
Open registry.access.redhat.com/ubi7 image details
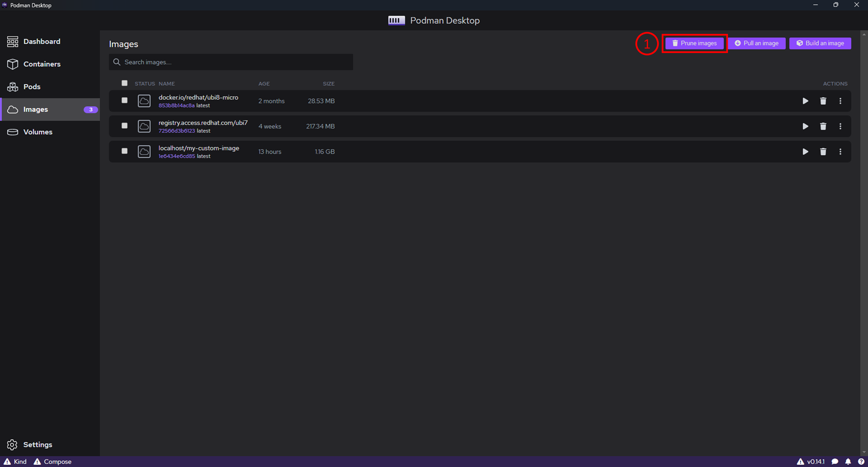(x=203, y=123)
